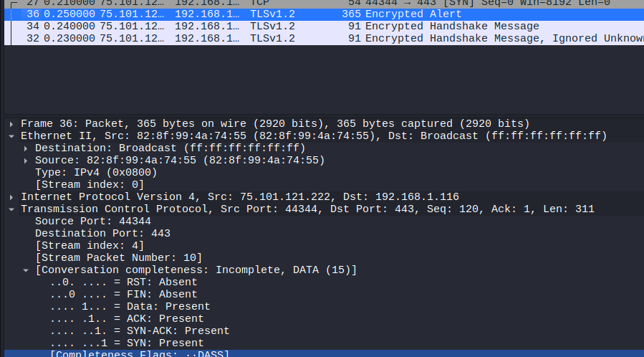The image size is (644, 357).
Task: Select packet 36 Encrypted Alert row
Action: (322, 14)
